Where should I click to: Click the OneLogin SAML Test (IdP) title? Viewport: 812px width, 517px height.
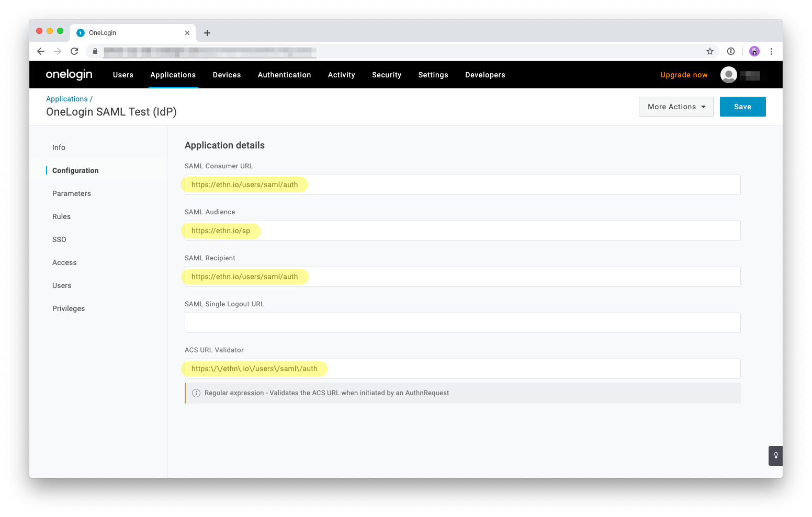111,112
